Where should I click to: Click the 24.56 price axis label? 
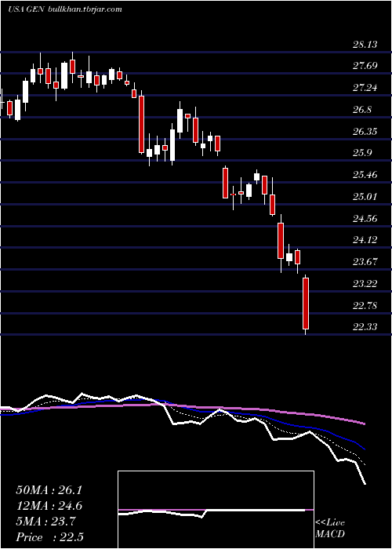tap(365, 219)
